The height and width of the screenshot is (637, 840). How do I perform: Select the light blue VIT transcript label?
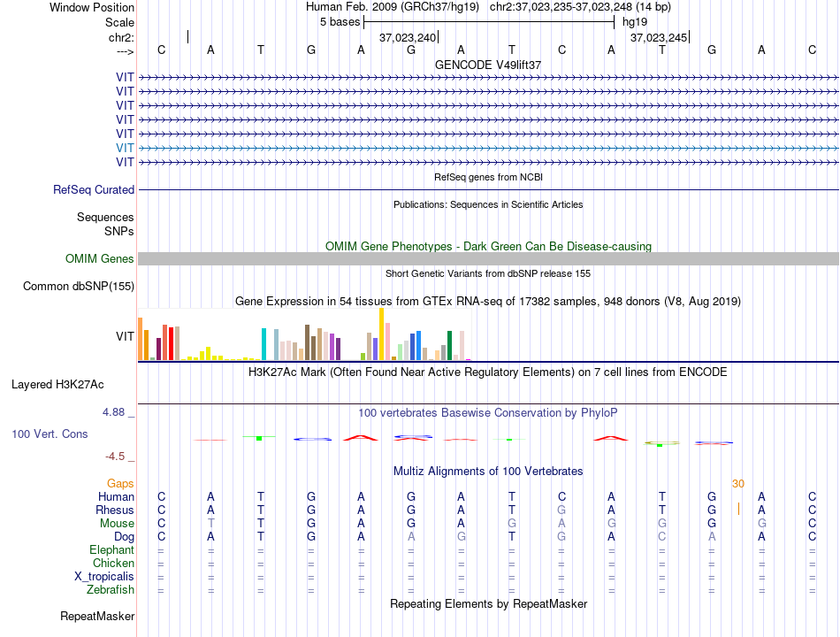pyautogui.click(x=125, y=148)
